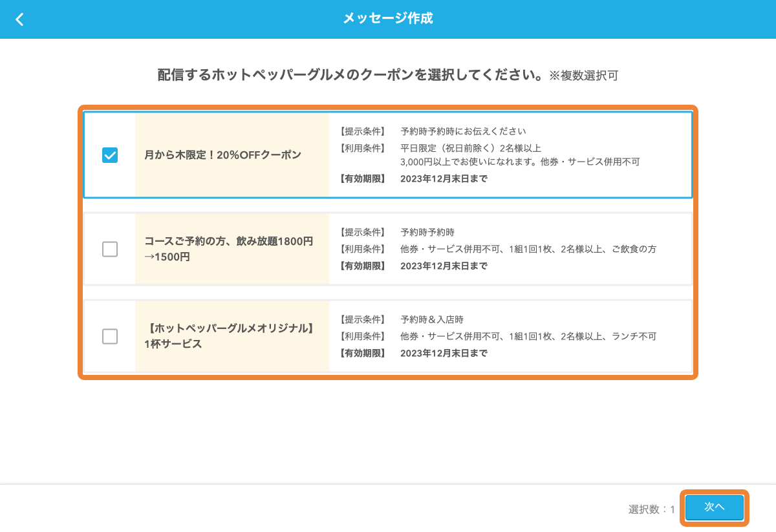Check the コースご予約の方、飲み放題 coupon checkbox

[110, 249]
